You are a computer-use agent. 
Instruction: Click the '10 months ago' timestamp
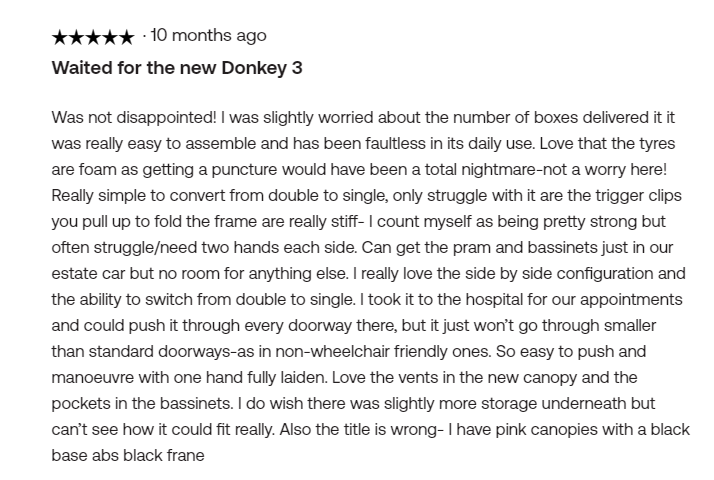(208, 36)
